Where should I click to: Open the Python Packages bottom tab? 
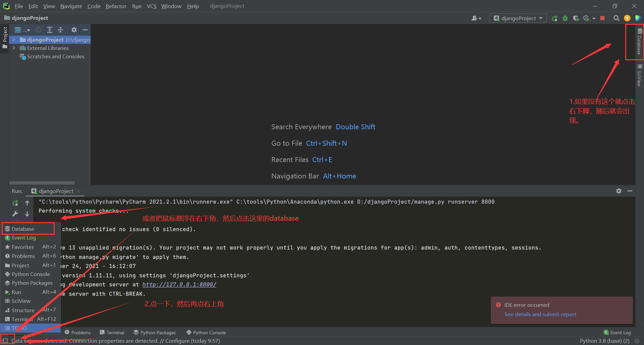click(x=155, y=333)
